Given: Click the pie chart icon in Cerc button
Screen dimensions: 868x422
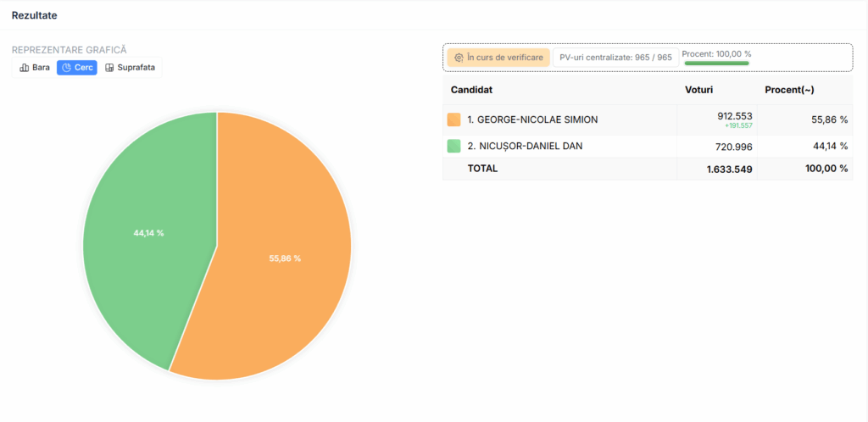Looking at the screenshot, I should (x=67, y=68).
